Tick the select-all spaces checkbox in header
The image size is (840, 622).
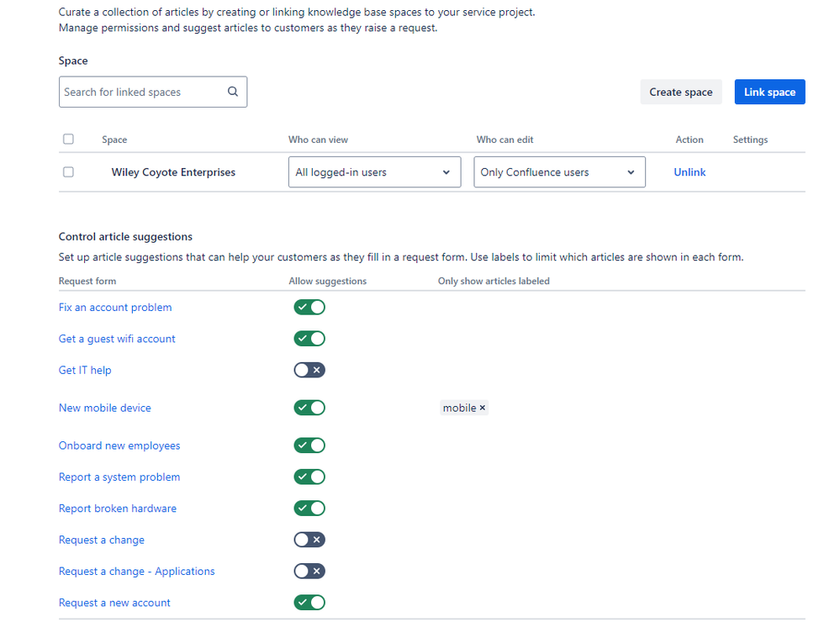68,140
